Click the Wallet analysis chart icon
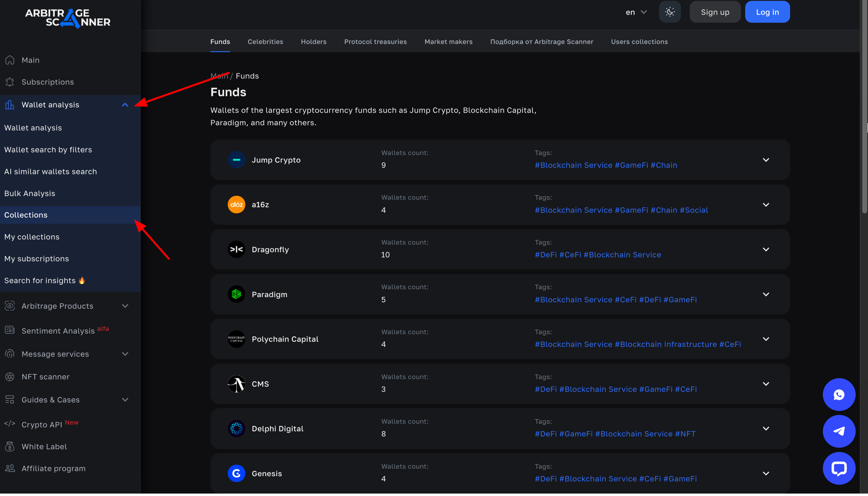This screenshot has width=868, height=496. [x=10, y=105]
